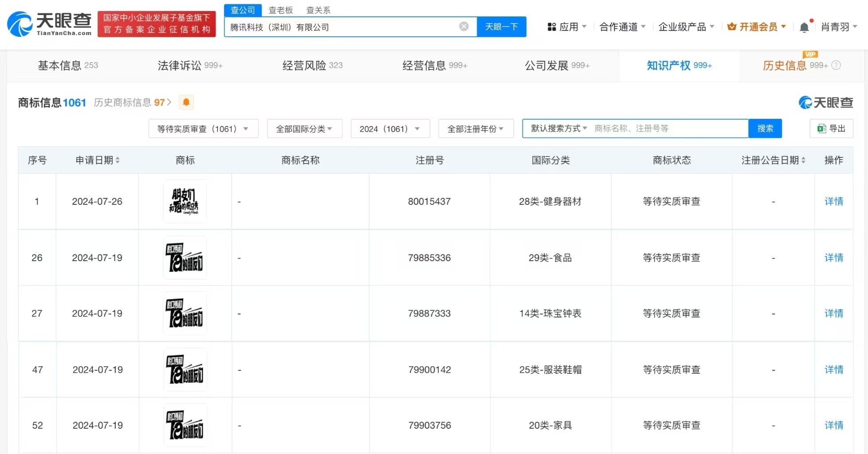Open the 全部国际分类 classification dropdown
This screenshot has width=868, height=454.
304,129
